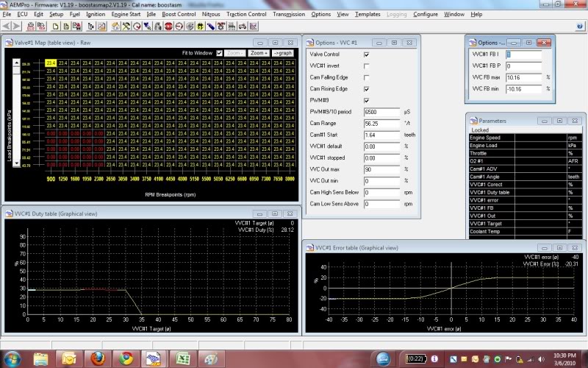This screenshot has height=368, width=588.
Task: Open the Ignition menu
Action: click(x=96, y=14)
